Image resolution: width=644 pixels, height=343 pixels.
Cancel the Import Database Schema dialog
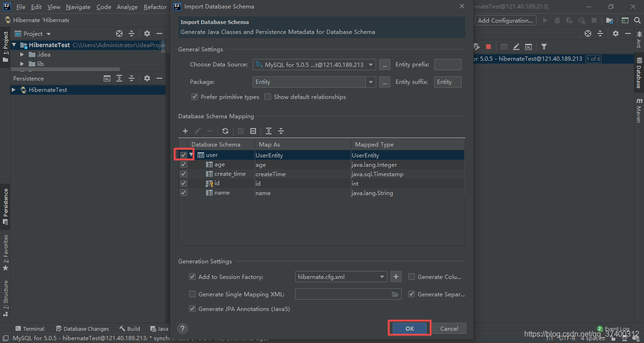pyautogui.click(x=449, y=328)
